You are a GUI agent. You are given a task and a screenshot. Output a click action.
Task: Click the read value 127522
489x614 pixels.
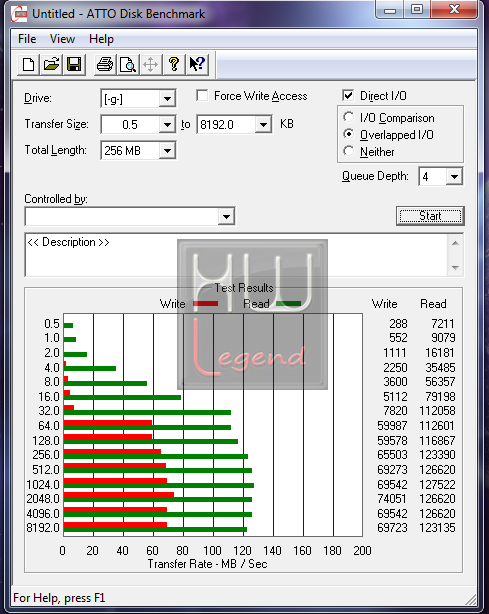[x=437, y=484]
